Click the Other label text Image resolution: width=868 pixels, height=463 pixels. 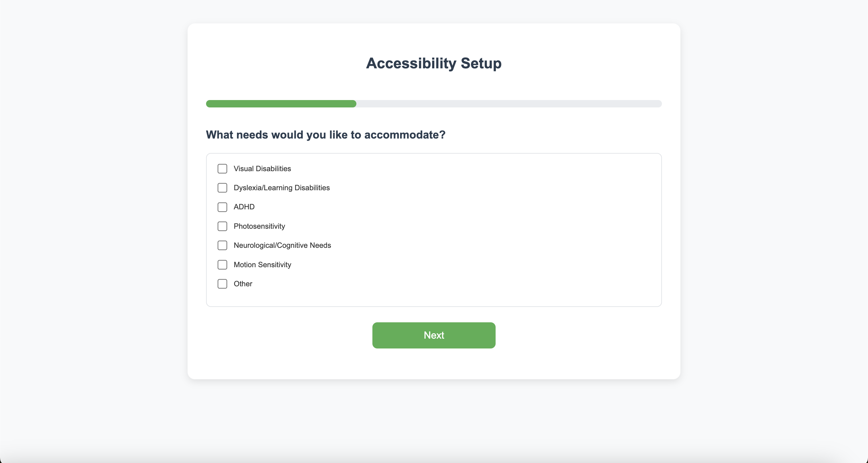pos(243,284)
